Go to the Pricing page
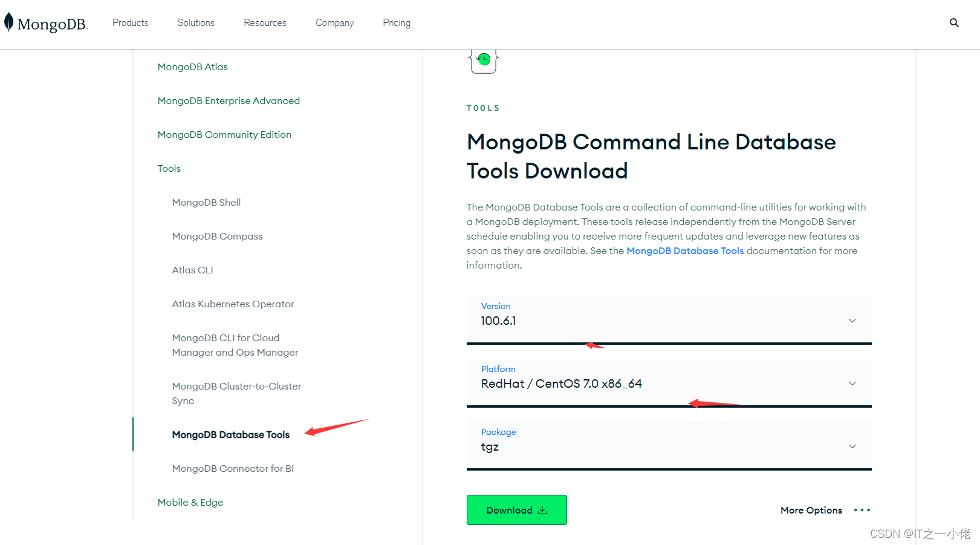The image size is (980, 545). pos(397,23)
